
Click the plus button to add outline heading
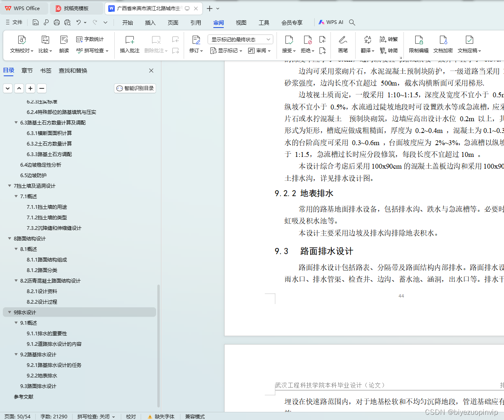pos(30,88)
